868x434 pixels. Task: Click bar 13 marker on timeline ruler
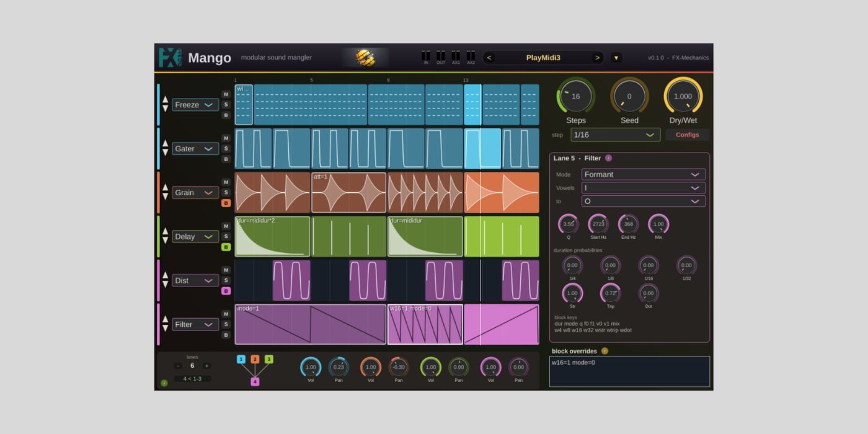pos(465,80)
